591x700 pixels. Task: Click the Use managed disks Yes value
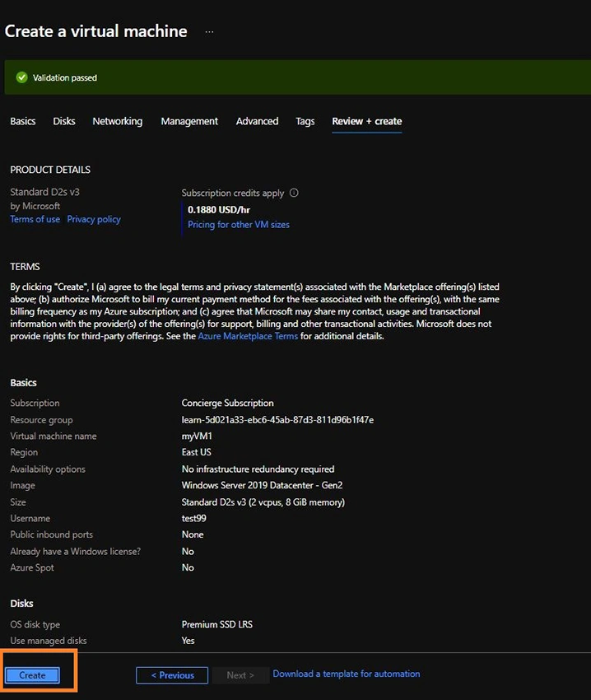pyautogui.click(x=188, y=640)
